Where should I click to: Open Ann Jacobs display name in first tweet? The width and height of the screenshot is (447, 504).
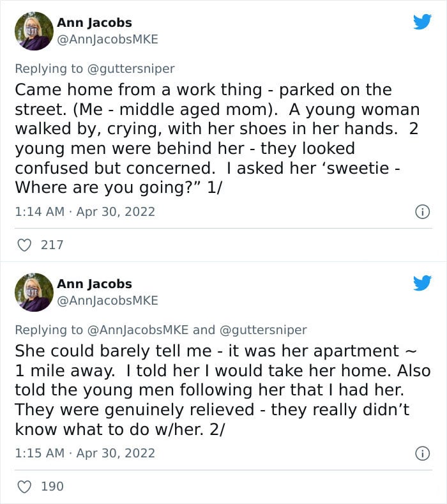click(95, 23)
